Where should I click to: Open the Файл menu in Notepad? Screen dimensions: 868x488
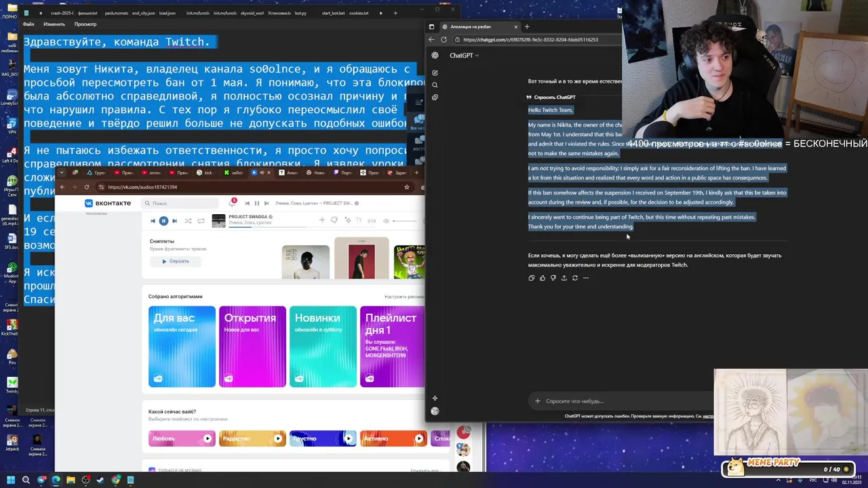point(28,24)
